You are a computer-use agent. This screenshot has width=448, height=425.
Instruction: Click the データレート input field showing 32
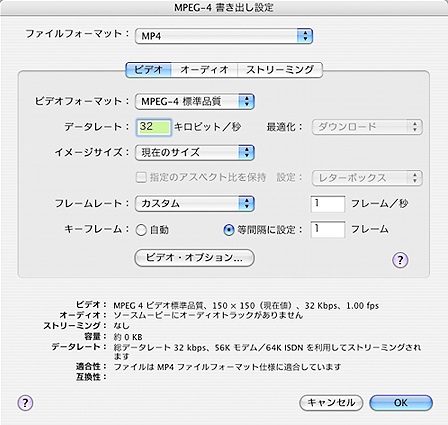click(x=154, y=127)
